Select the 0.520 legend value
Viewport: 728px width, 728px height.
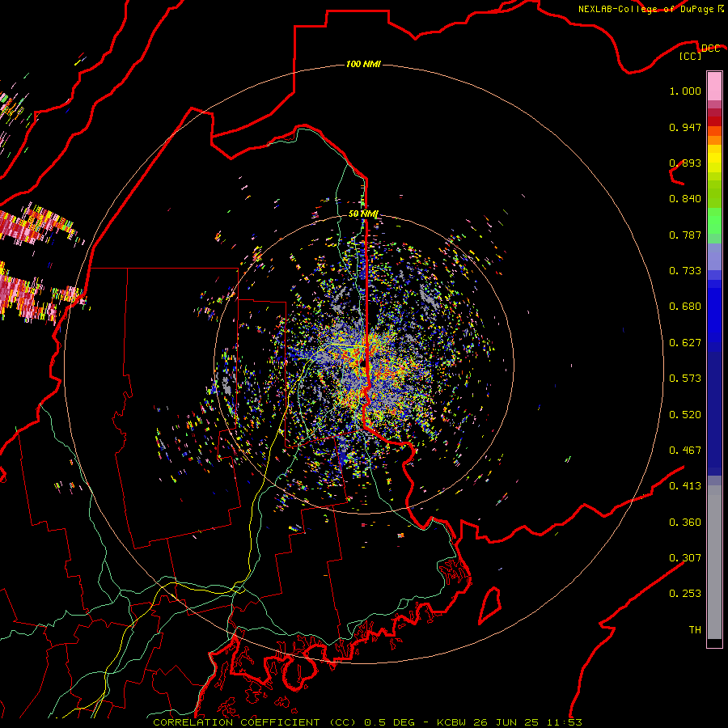tap(685, 415)
